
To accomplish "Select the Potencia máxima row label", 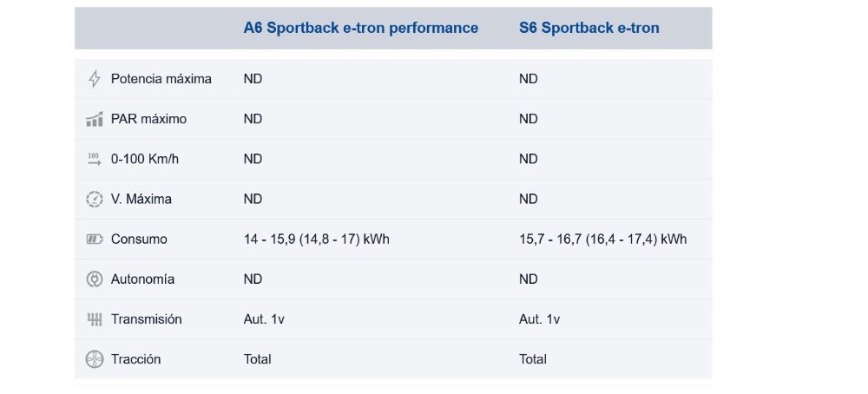I will [x=161, y=79].
